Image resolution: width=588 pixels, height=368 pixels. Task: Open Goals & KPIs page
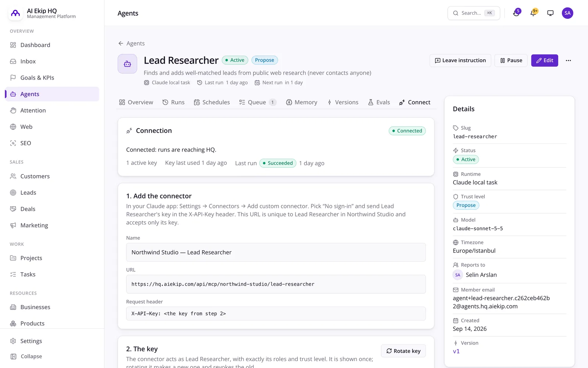(x=52, y=78)
